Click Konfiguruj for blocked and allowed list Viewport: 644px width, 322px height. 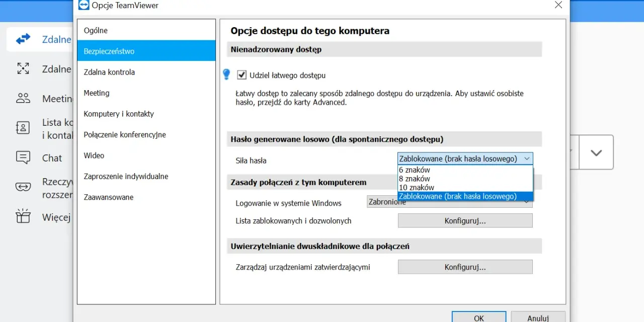(465, 220)
